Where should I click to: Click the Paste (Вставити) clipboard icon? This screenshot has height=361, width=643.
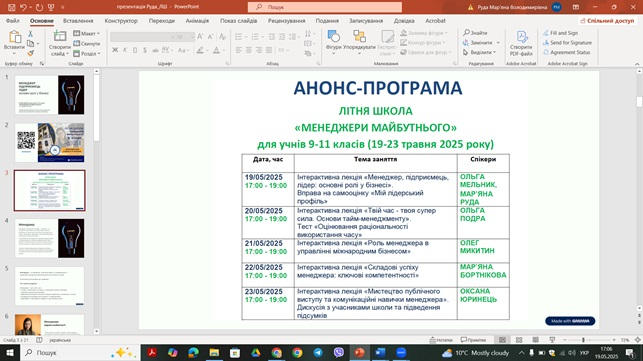pos(15,37)
